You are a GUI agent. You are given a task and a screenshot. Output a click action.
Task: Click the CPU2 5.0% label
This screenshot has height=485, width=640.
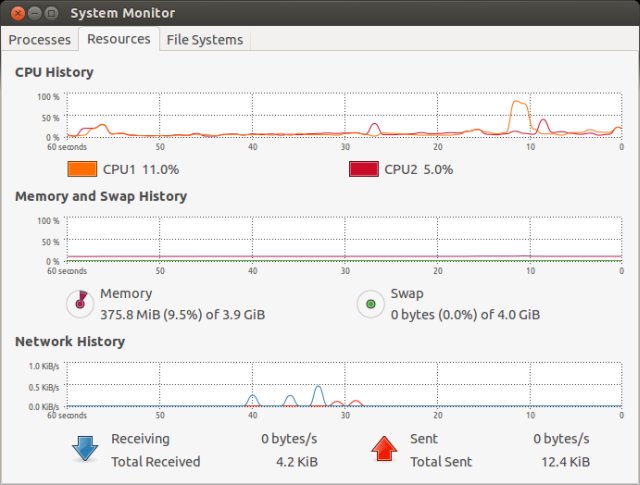(418, 169)
